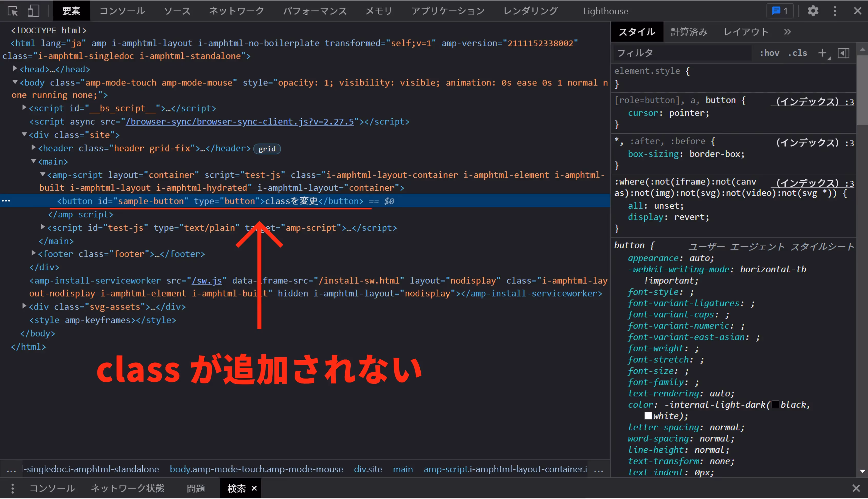Open the browser-sync-client.js script link
The height and width of the screenshot is (499, 868).
coord(240,122)
